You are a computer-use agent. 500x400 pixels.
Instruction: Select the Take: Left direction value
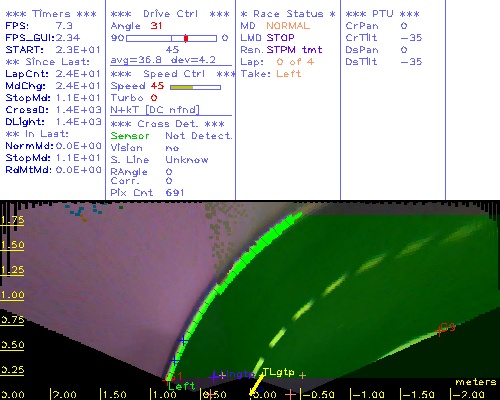[289, 74]
